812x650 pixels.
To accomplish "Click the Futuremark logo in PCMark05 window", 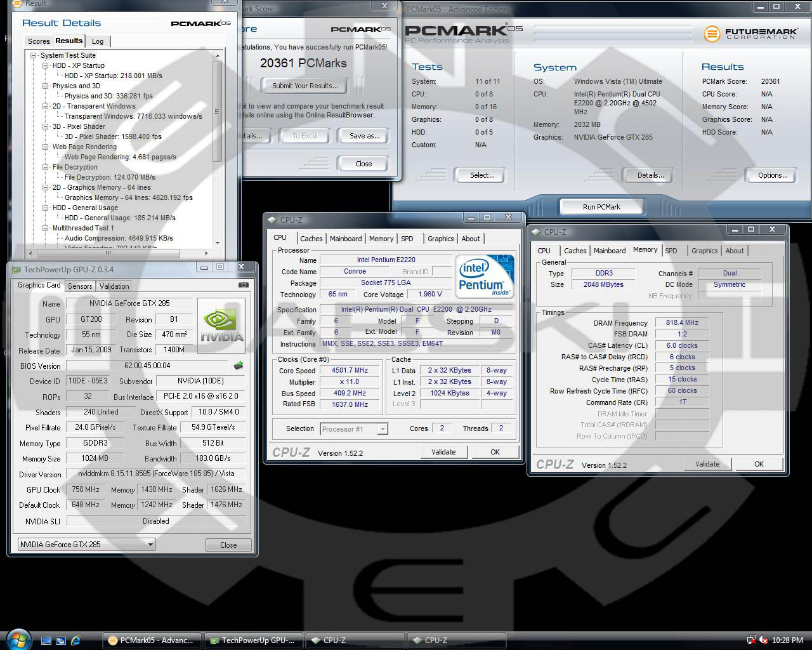I will click(750, 33).
